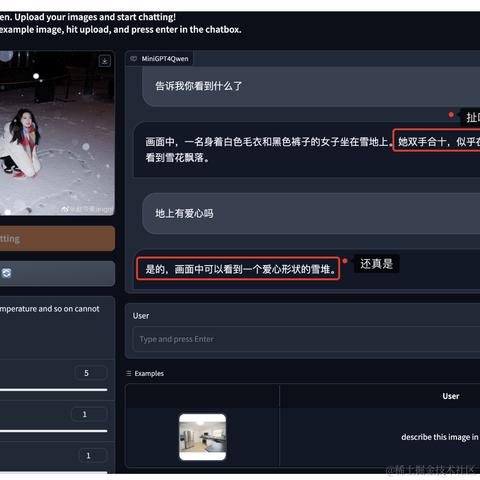Viewport: 480px width, 480px height.
Task: Click the orange chatting button
Action: point(57,238)
